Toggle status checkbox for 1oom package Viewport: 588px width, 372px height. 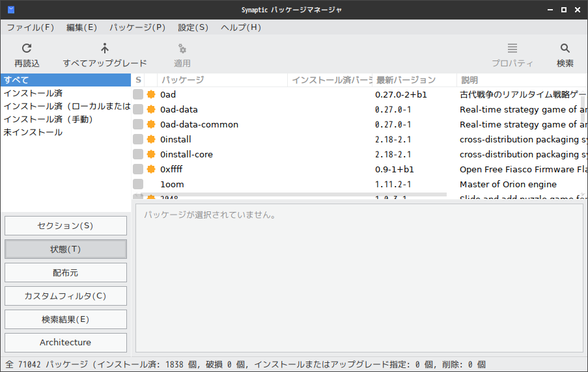138,184
